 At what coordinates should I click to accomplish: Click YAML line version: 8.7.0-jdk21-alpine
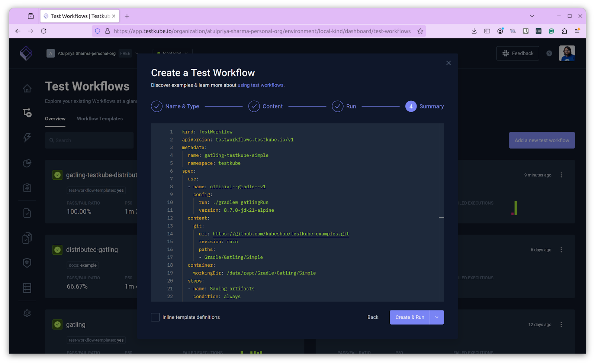pos(236,210)
